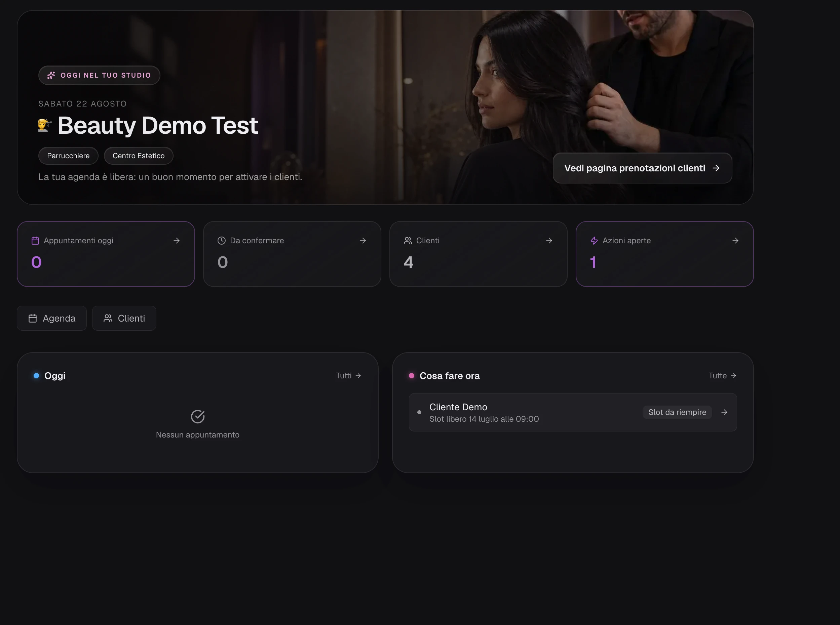
Task: Click the Appuntamenti oggi count 0
Action: click(36, 262)
